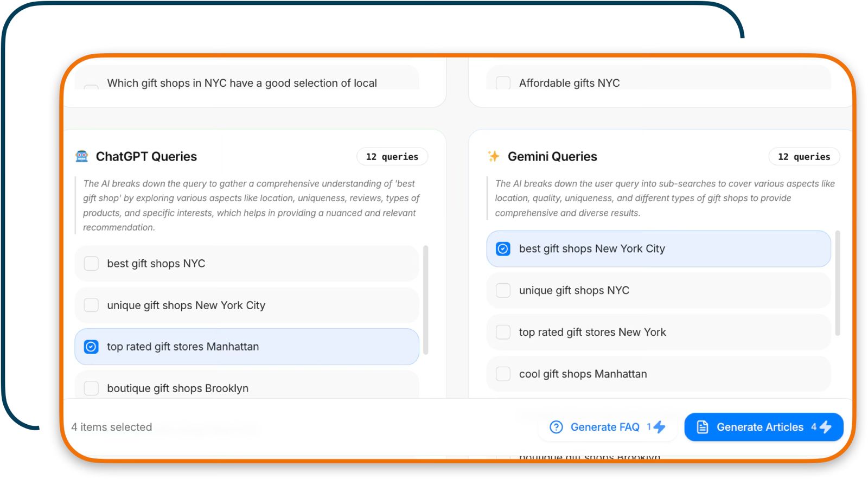Viewport: 868px width, 479px height.
Task: Check the 'unique gift shops NYC' checkbox
Action: (503, 290)
